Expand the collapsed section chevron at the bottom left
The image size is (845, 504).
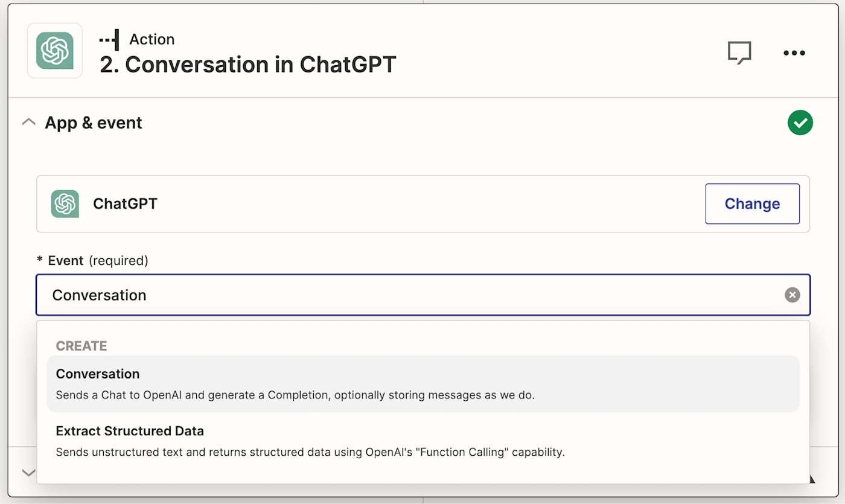[28, 473]
